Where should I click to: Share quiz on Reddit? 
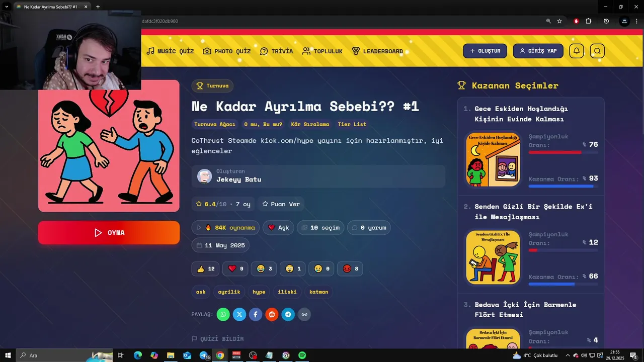(272, 315)
